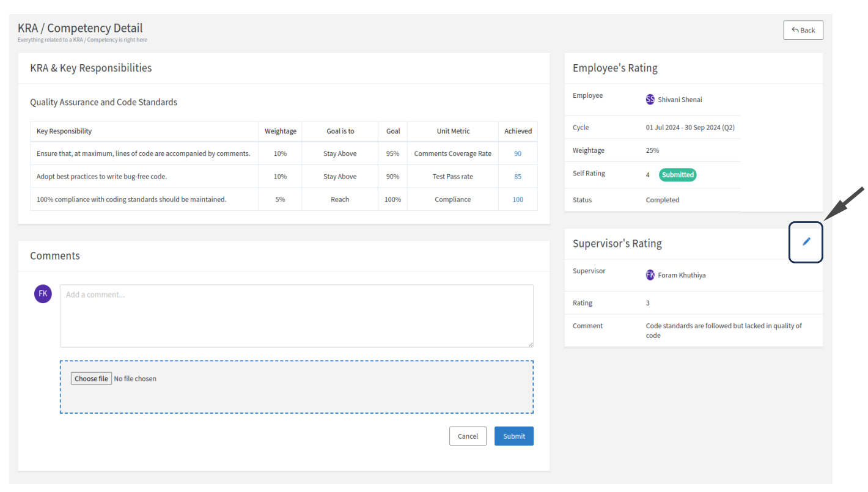Submit the comment with the Submit button
The height and width of the screenshot is (492, 868).
click(513, 436)
